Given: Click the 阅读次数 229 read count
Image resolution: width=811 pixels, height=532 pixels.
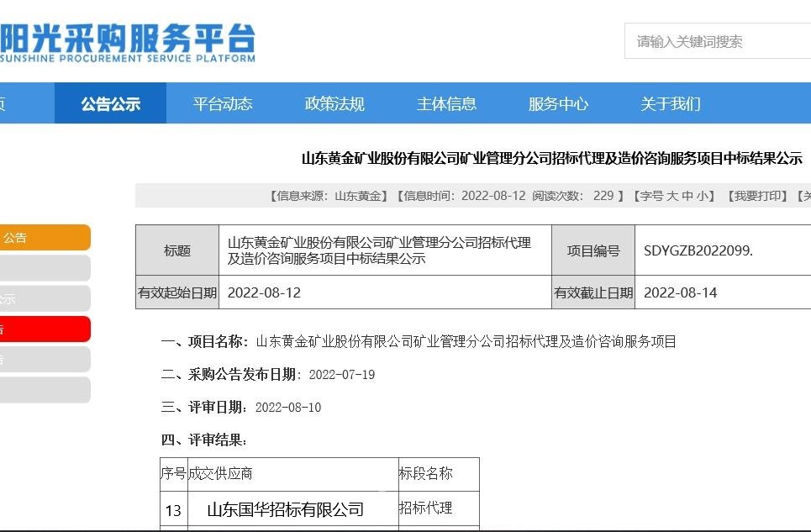Looking at the screenshot, I should tap(573, 196).
